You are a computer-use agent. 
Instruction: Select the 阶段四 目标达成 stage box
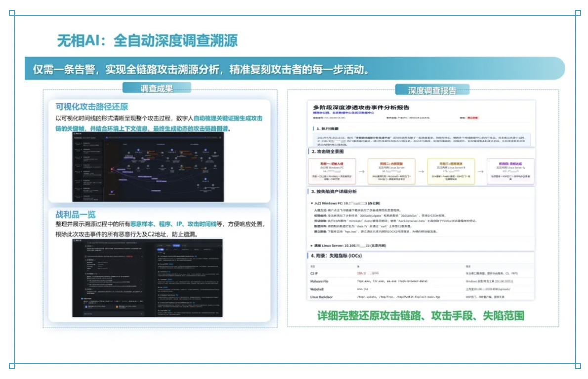click(510, 172)
